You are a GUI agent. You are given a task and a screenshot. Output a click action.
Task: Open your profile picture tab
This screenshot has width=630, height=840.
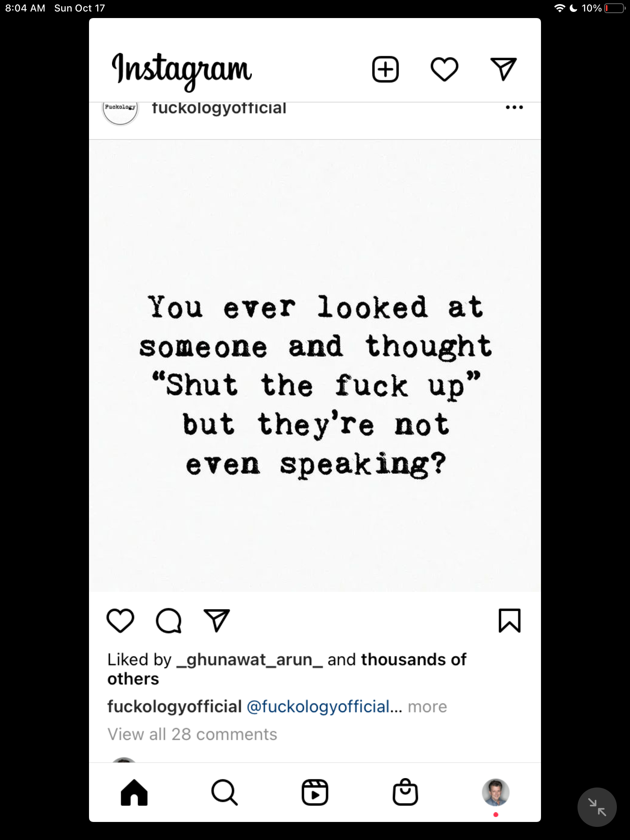point(495,792)
